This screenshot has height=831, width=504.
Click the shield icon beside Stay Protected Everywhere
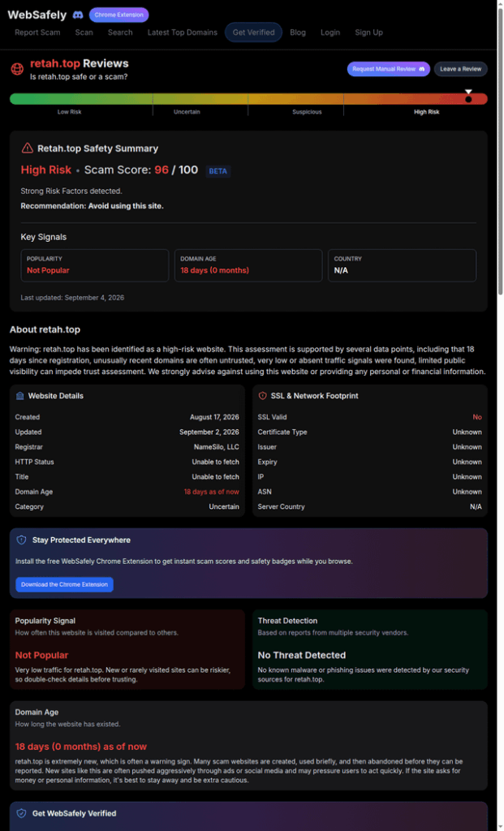[22, 540]
